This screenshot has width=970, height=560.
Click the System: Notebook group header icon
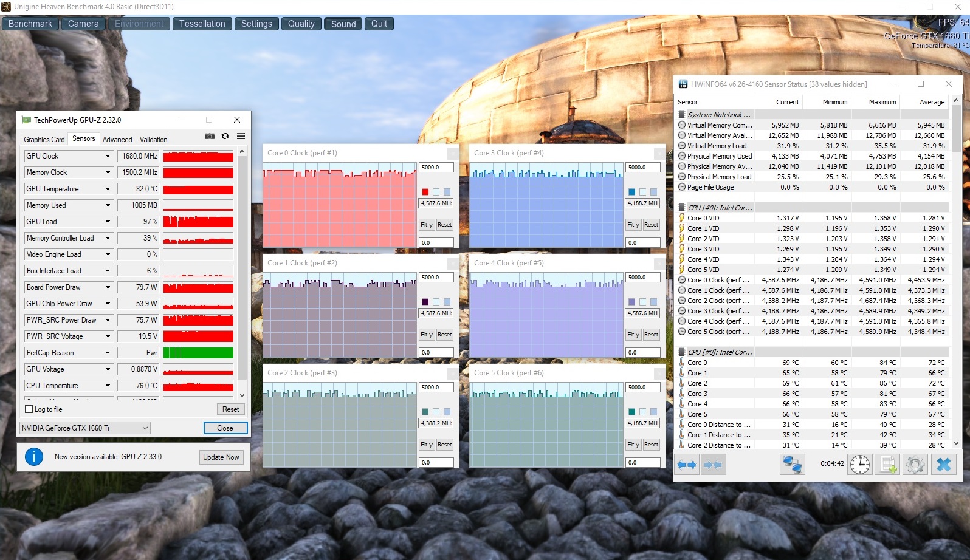(x=682, y=115)
